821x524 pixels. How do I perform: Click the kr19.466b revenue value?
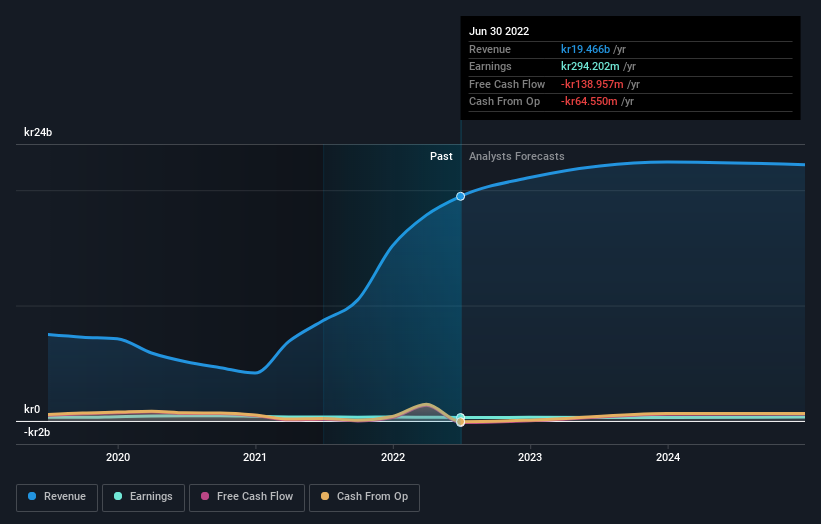(x=585, y=49)
